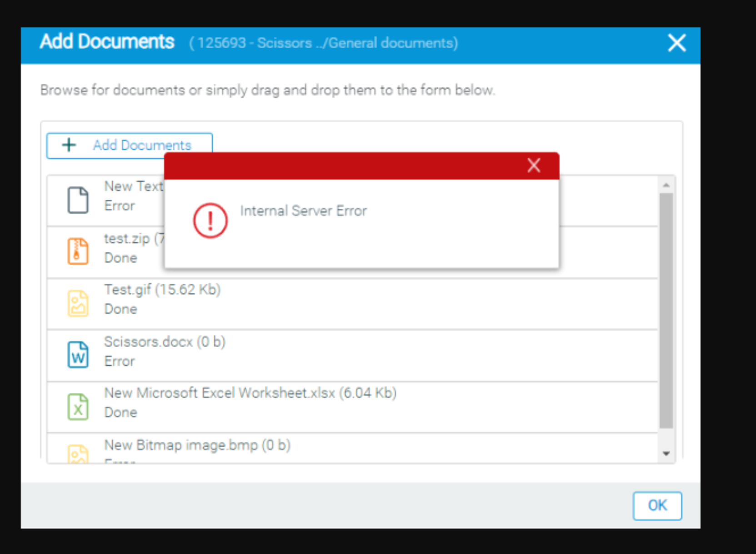
Task: Click the Internal Server Error message text
Action: click(x=304, y=211)
